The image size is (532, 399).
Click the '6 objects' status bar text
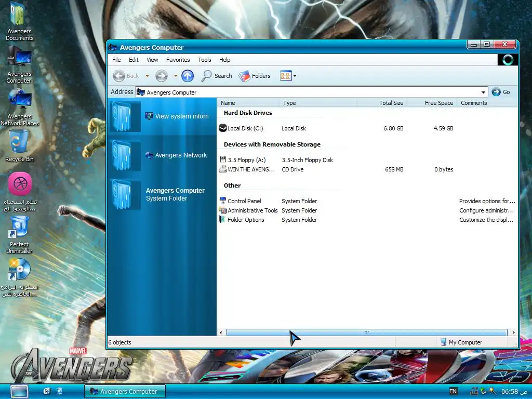tap(120, 342)
